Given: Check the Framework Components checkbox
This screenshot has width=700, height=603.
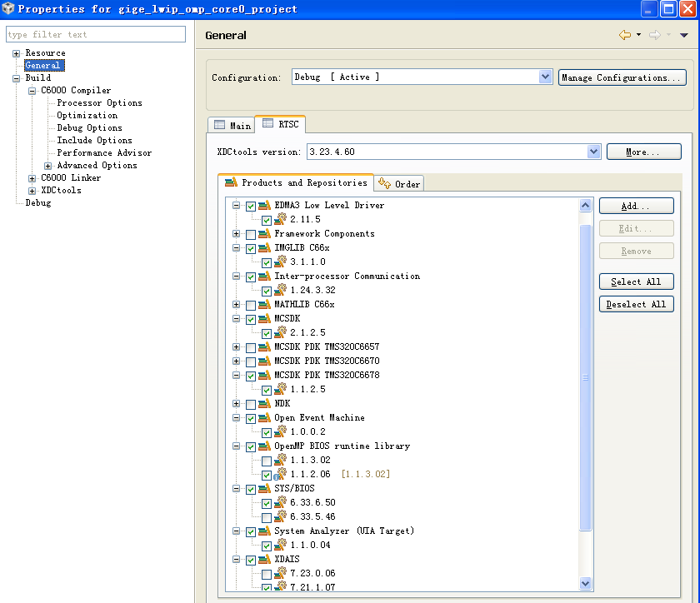Looking at the screenshot, I should pos(251,234).
